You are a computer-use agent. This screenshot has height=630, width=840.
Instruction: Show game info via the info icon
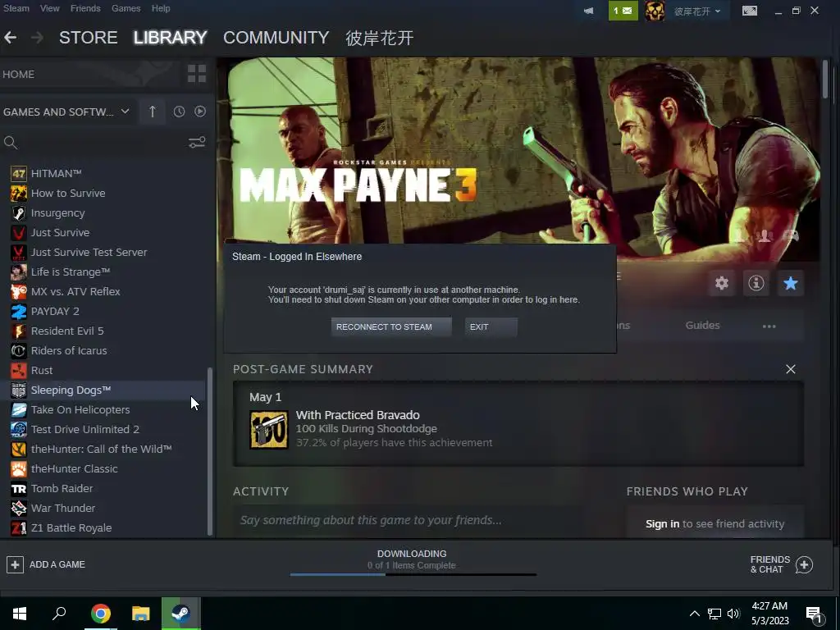(x=756, y=283)
